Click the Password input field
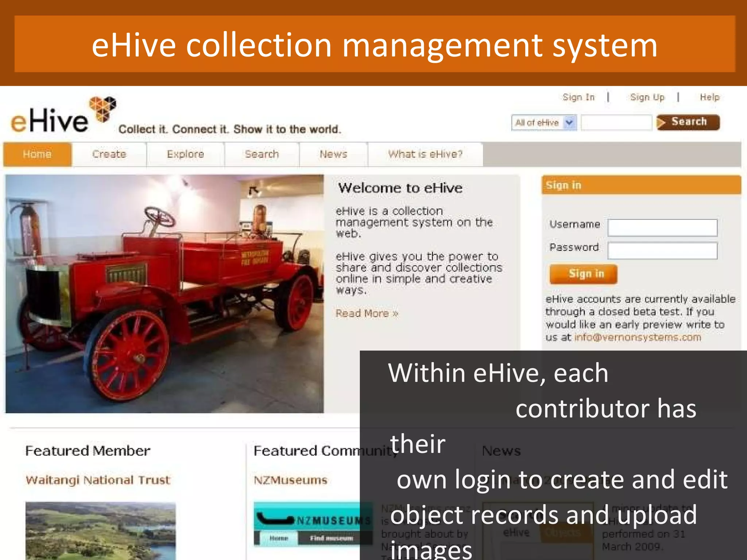The width and height of the screenshot is (747, 560). (662, 250)
